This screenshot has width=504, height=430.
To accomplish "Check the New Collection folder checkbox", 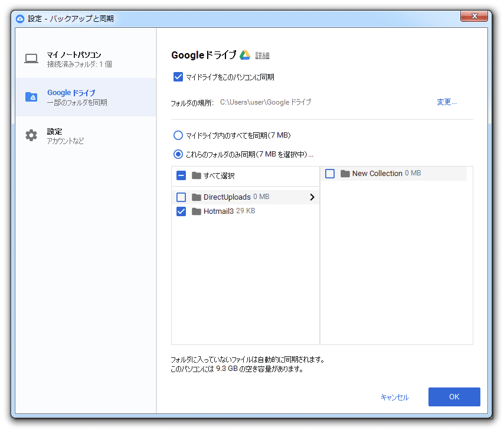I will [330, 174].
